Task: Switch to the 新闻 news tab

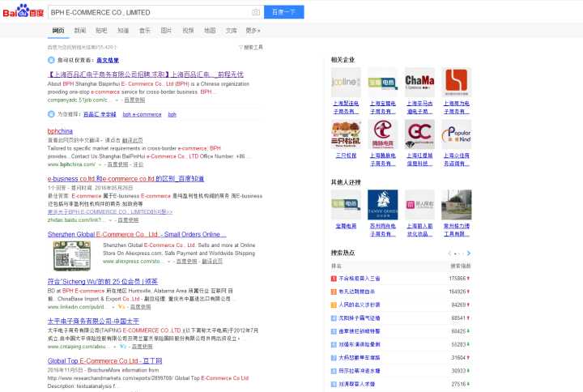Action: pyautogui.click(x=80, y=30)
